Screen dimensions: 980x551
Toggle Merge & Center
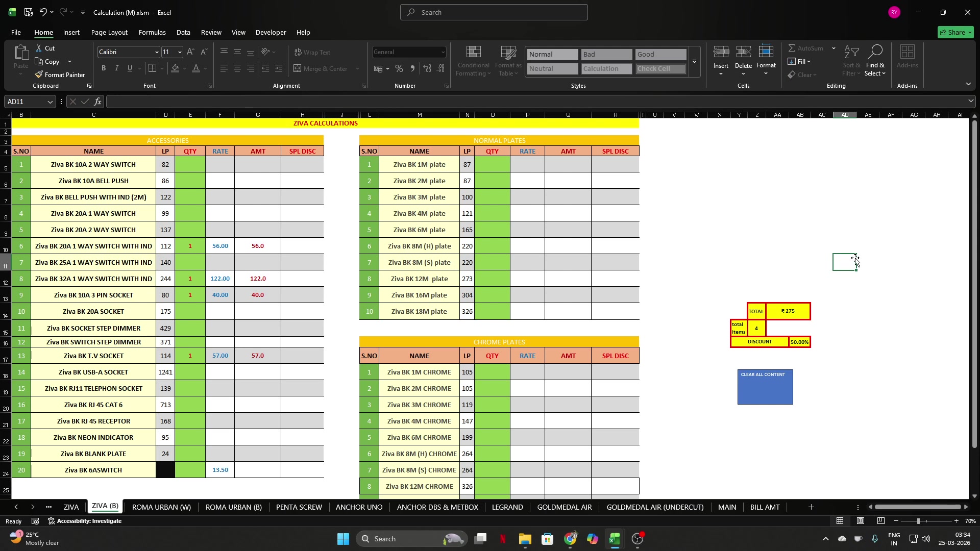click(x=321, y=68)
